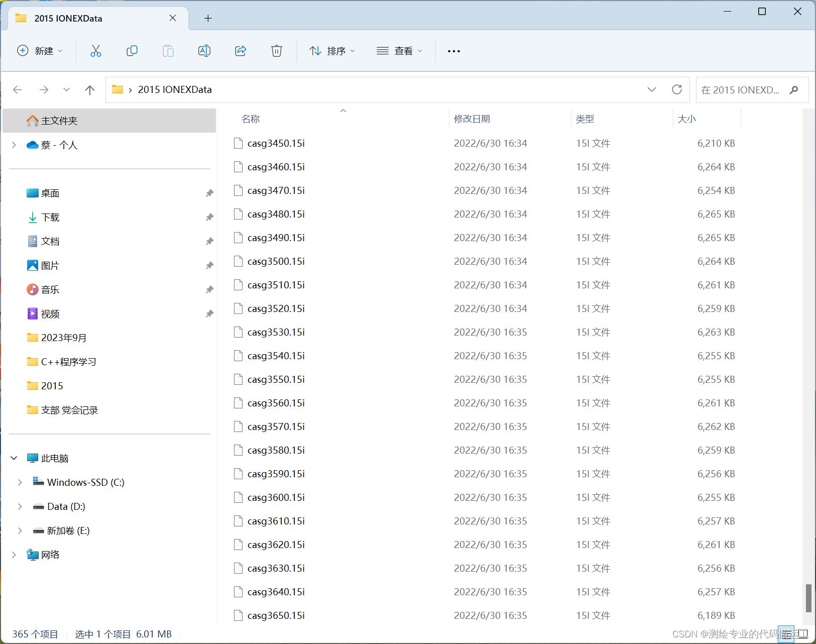Select the 主文件夹 home item

(109, 121)
